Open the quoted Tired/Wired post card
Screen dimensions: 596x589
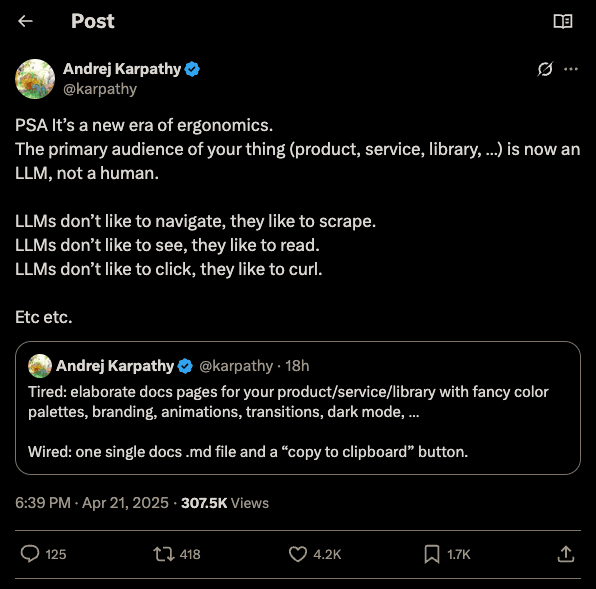(x=298, y=408)
